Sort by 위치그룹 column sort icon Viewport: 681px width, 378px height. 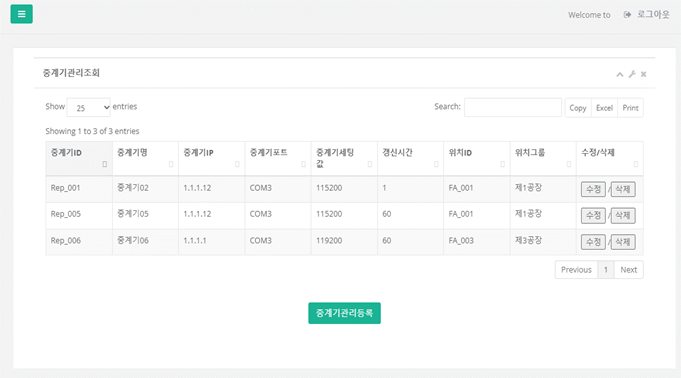pos(569,164)
